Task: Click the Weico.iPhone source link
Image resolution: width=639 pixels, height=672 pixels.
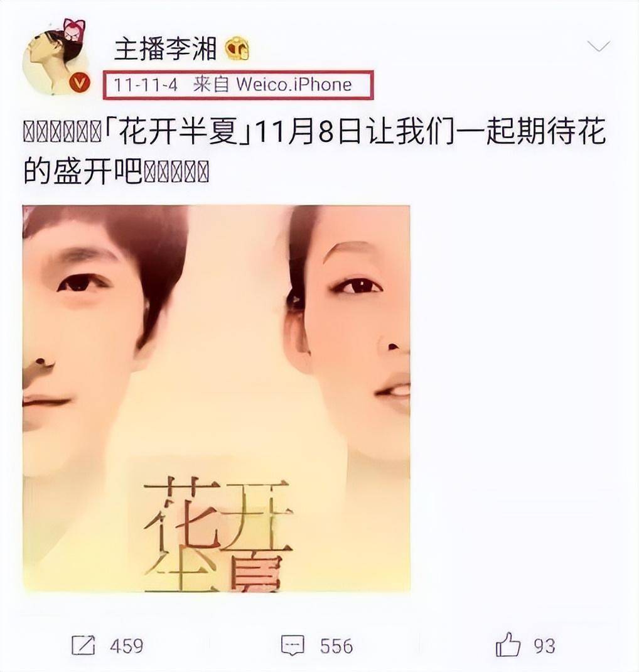Action: pyautogui.click(x=294, y=84)
